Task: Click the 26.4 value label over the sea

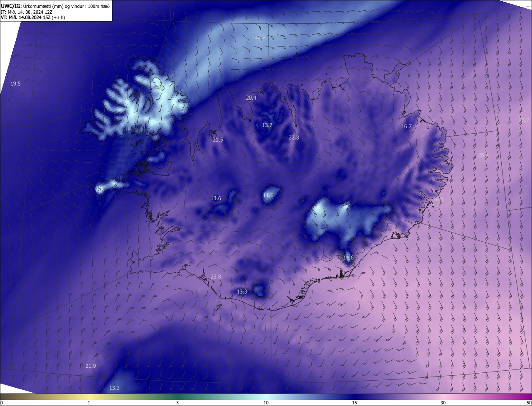Action: coord(483,155)
